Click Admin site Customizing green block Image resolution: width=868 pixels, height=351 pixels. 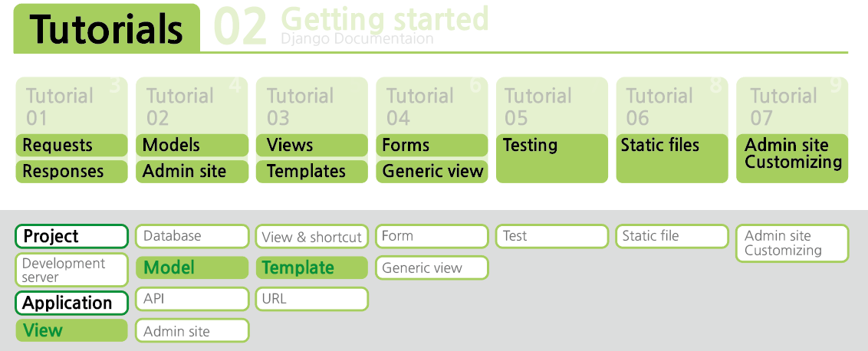coord(792,159)
